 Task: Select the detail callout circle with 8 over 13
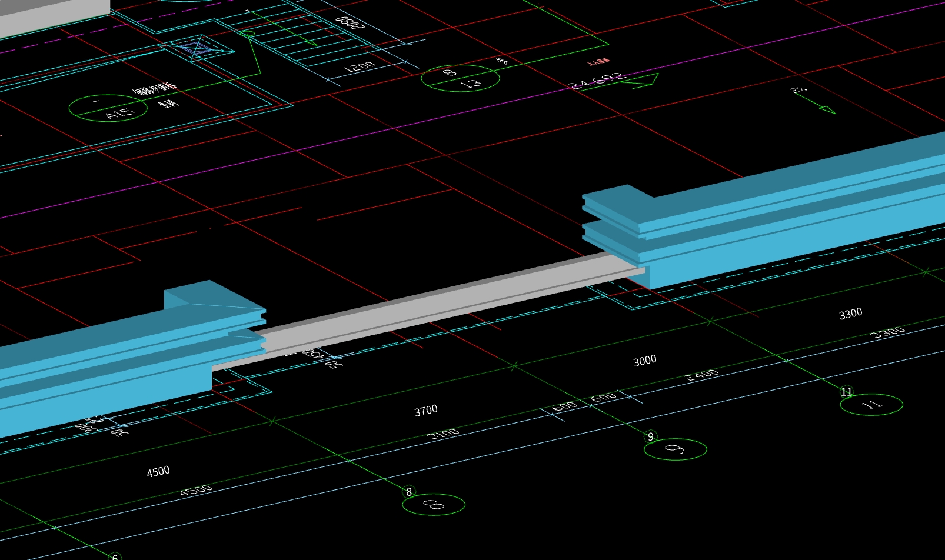point(460,78)
